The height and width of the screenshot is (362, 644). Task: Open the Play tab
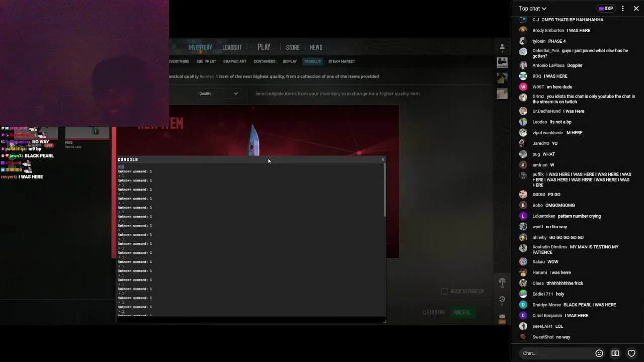(264, 47)
